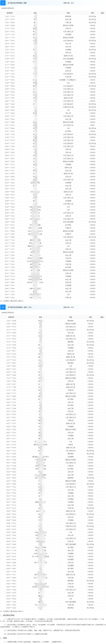The image size is (106, 644).
Task: Click 招聘人数：12人 in the 南疆 header
Action: (x=69, y=3)
